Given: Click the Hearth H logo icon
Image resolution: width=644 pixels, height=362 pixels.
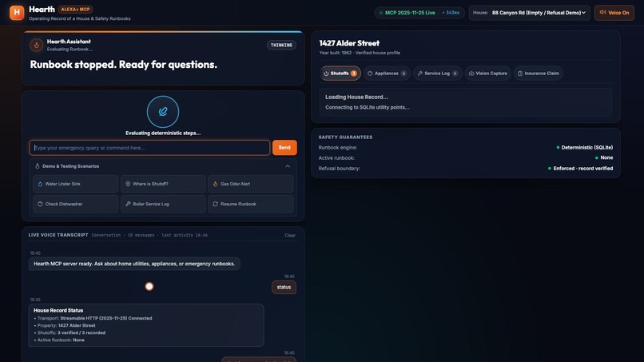Looking at the screenshot, I should pos(17,13).
